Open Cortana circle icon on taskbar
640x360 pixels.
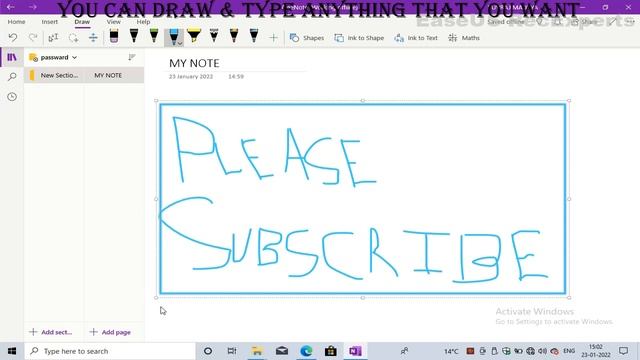pos(208,351)
